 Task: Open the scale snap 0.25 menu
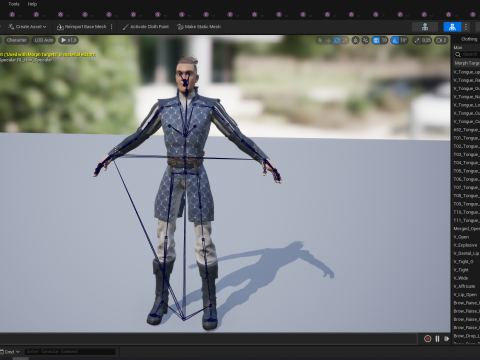pos(426,40)
